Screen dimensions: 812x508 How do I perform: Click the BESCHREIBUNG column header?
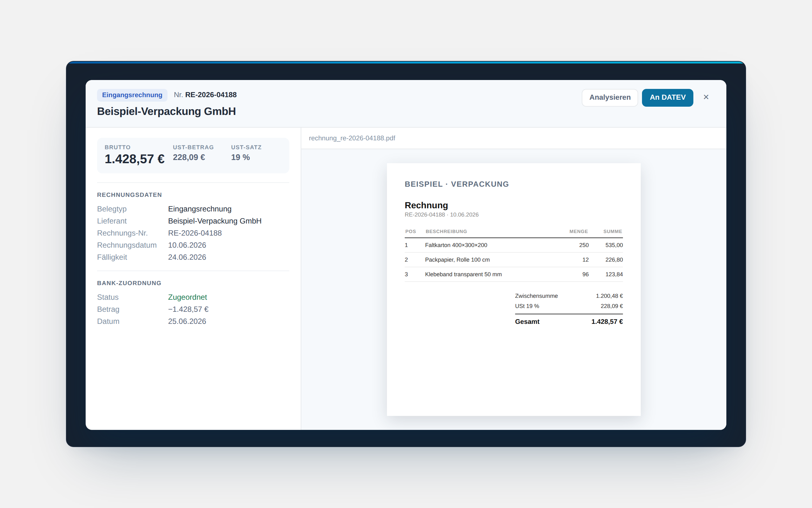tap(446, 231)
